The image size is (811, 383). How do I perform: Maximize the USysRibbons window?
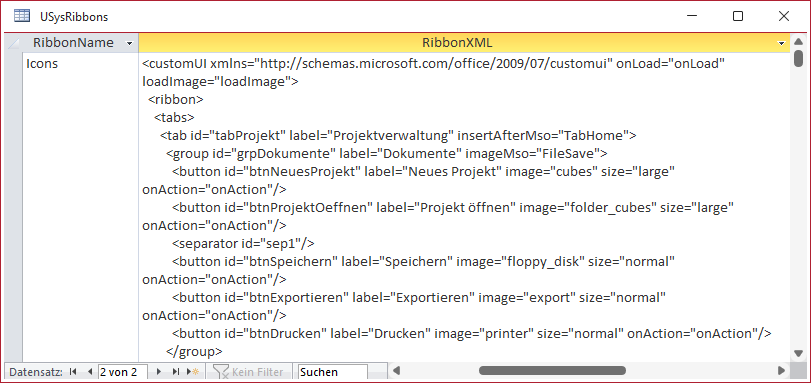pyautogui.click(x=738, y=17)
